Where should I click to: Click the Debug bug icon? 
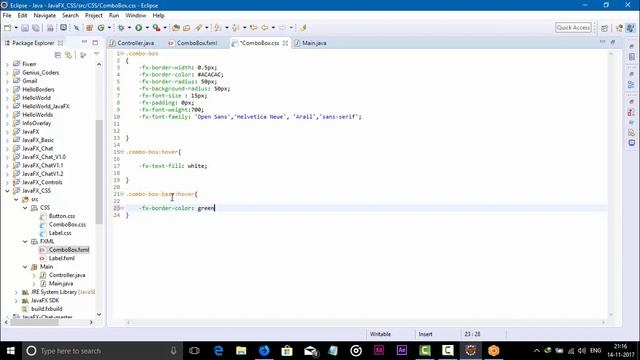click(121, 28)
